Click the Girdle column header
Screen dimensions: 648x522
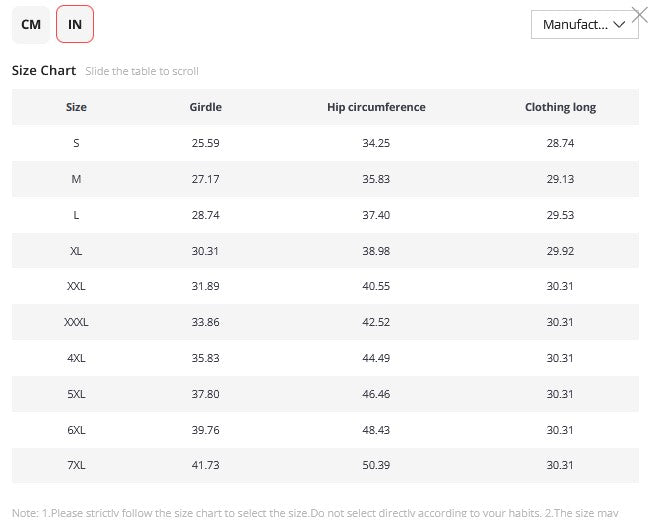tap(205, 107)
